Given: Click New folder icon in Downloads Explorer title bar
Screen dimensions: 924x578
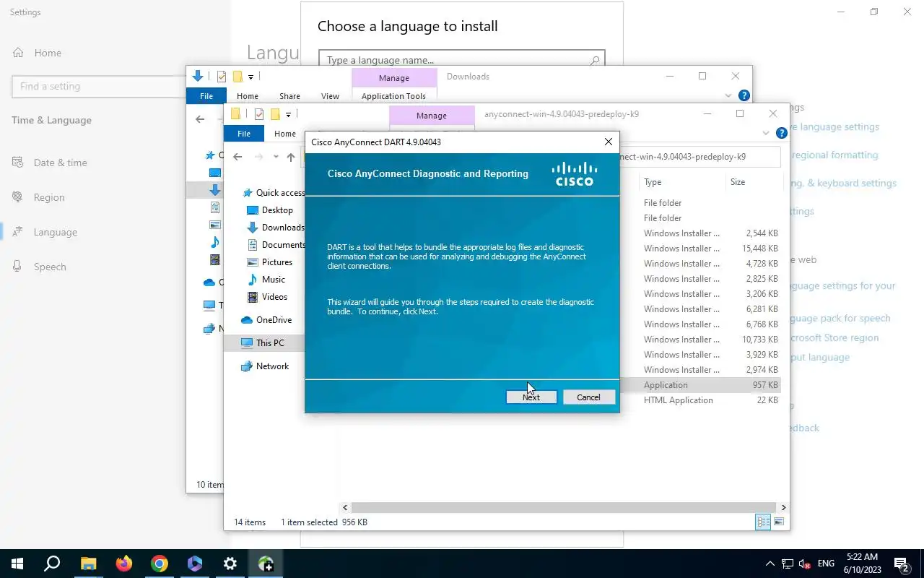Looking at the screenshot, I should pyautogui.click(x=237, y=77).
